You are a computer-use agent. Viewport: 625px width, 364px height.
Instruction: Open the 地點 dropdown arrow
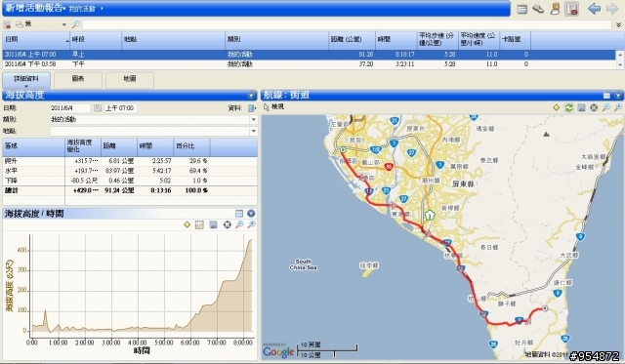click(x=254, y=131)
